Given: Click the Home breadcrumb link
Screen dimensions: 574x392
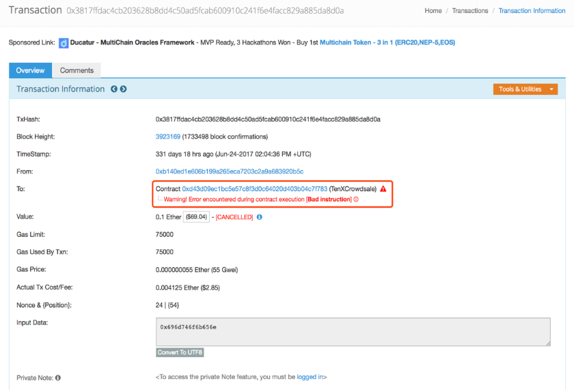Looking at the screenshot, I should (x=433, y=11).
